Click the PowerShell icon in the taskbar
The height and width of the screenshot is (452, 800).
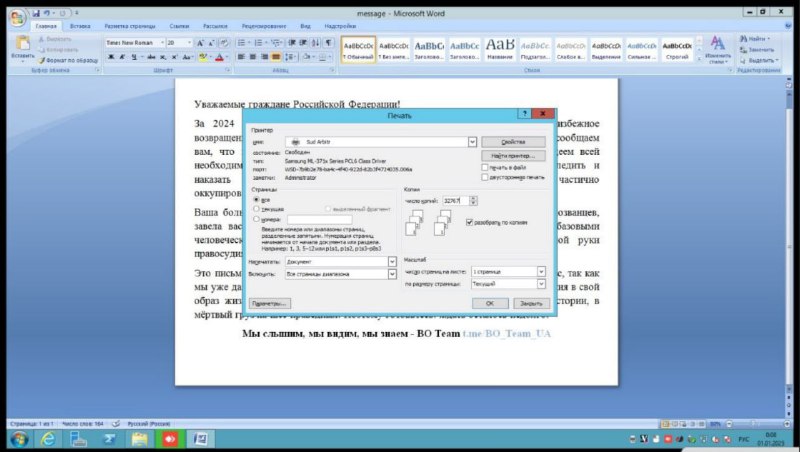(109, 439)
